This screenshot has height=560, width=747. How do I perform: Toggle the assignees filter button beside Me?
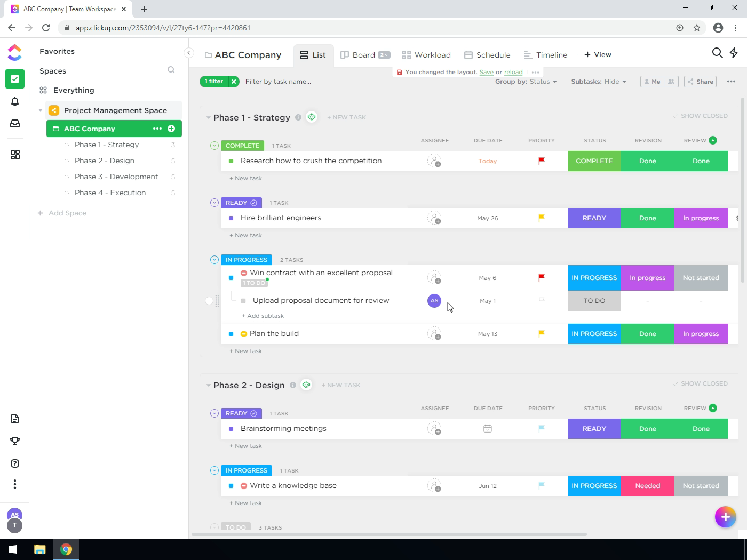coord(671,82)
